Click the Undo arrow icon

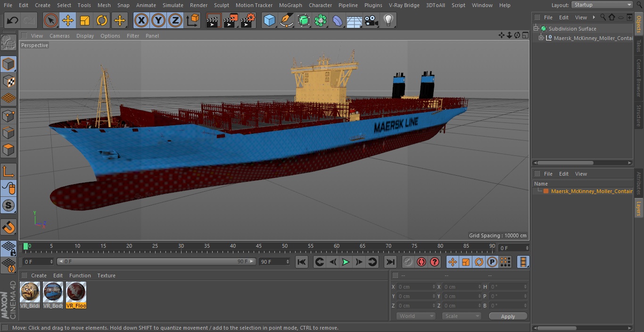coord(12,20)
